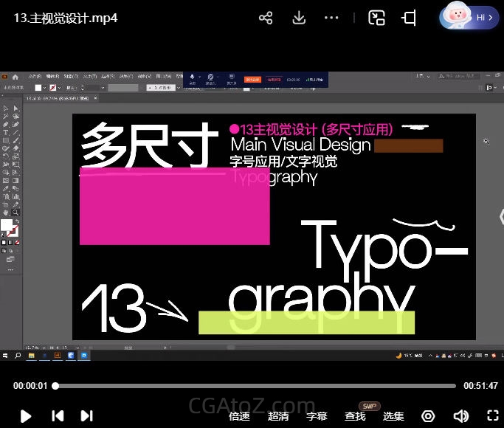Click the share icon in top bar
Viewport: 504px width, 428px height.
266,18
